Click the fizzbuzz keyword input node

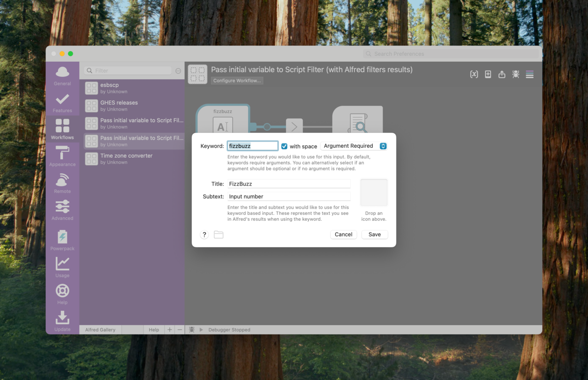coord(223,119)
